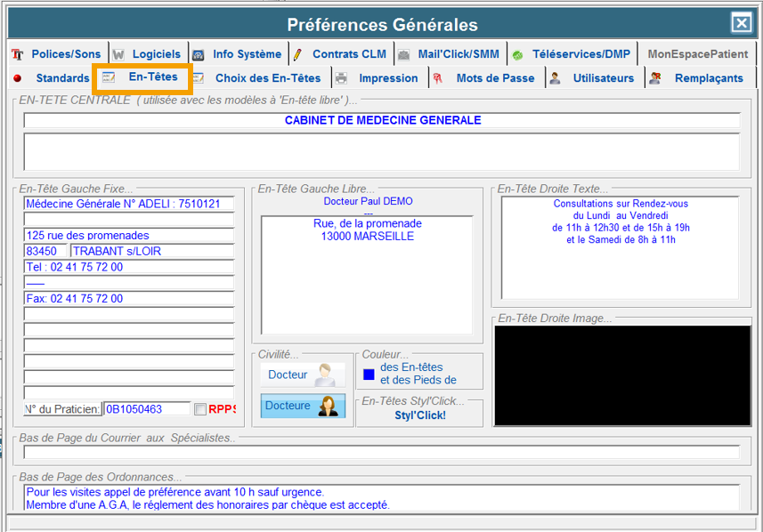Image resolution: width=763 pixels, height=532 pixels.
Task: Click the Info Système telephone icon
Action: (x=198, y=55)
